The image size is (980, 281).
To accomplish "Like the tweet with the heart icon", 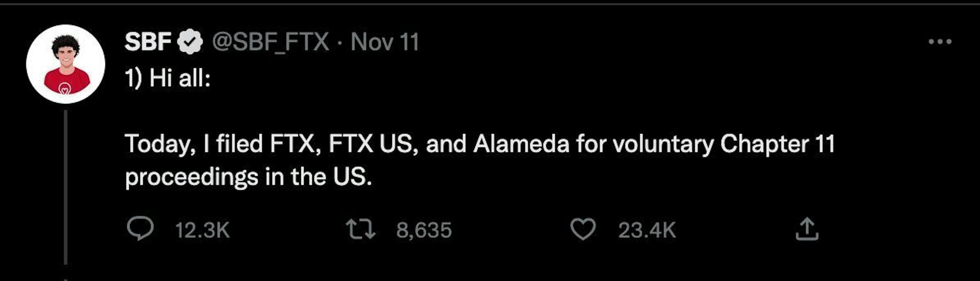I will (x=582, y=230).
